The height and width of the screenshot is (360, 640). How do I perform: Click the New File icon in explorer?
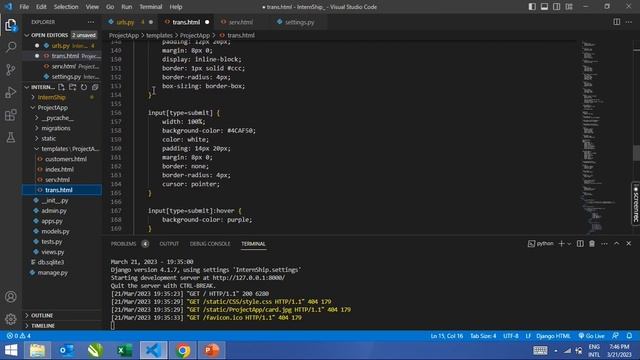pos(61,87)
